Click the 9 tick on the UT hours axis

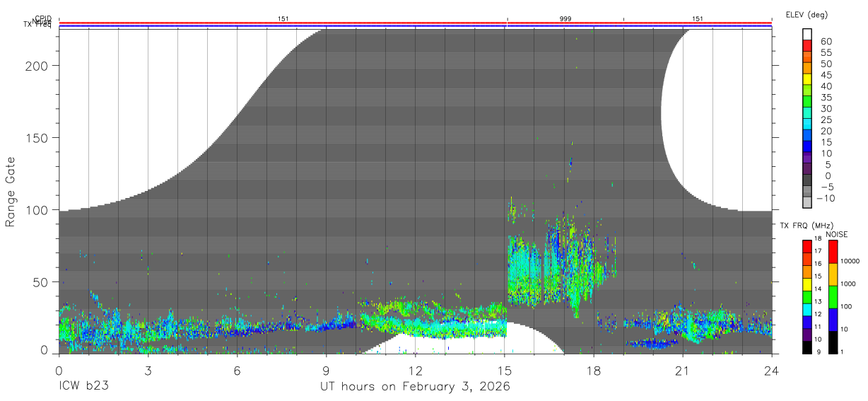[326, 370]
